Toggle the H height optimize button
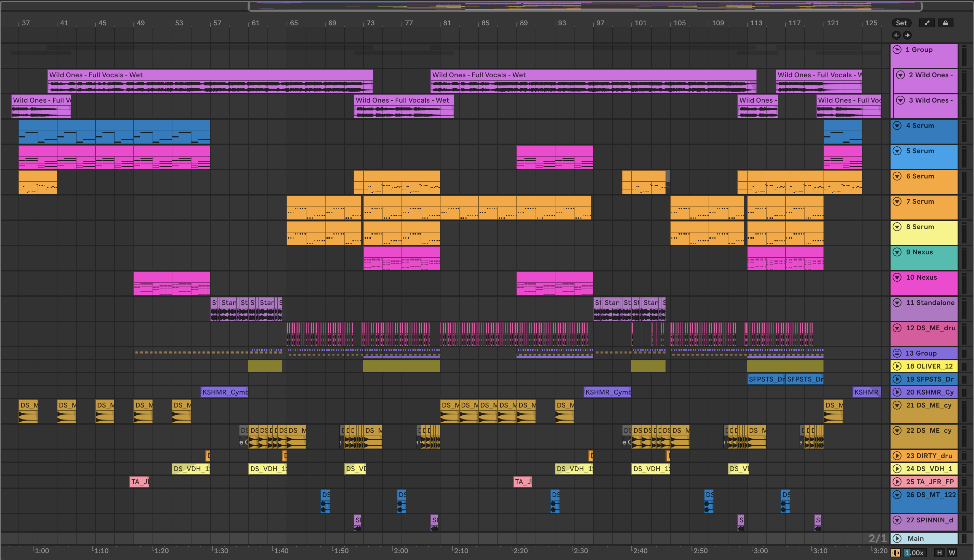The image size is (974, 560). click(939, 553)
